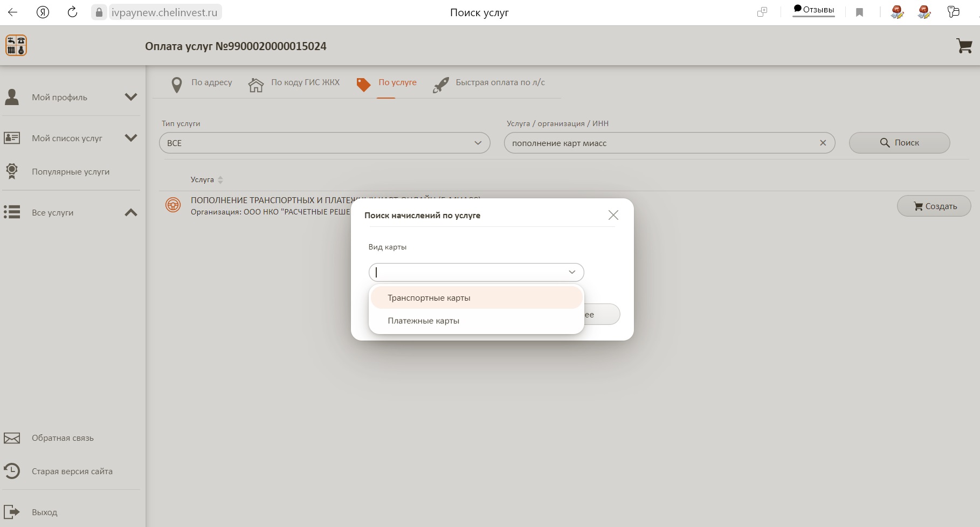Screen dimensions: 980x527
Task: Click the По адресу map pin icon
Action: [176, 85]
